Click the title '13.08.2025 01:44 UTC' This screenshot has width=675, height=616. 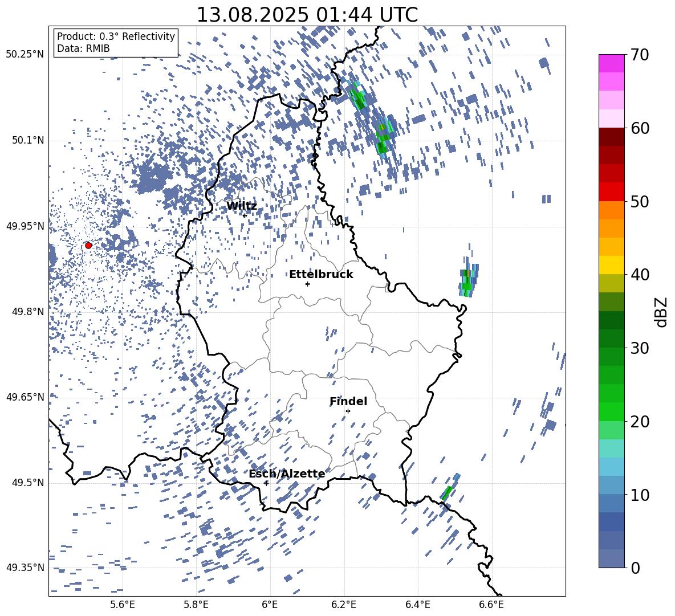coord(307,15)
